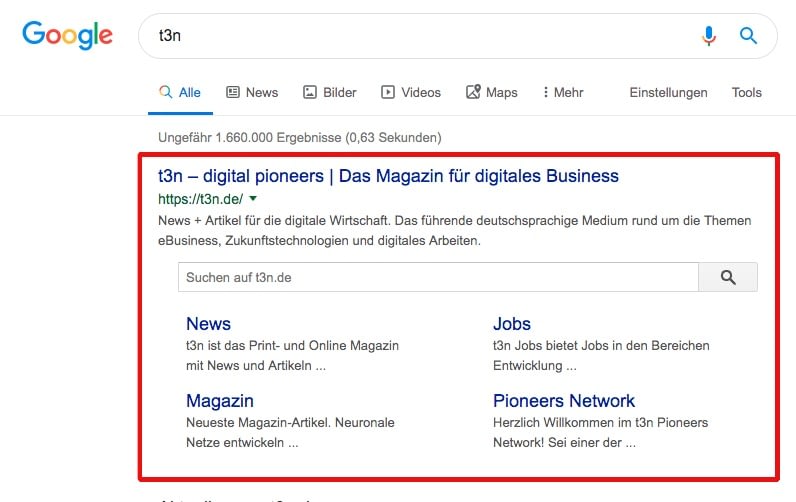
Task: Click the snippet starting 'News + Artikel für die digitale'
Action: pyautogui.click(x=454, y=230)
